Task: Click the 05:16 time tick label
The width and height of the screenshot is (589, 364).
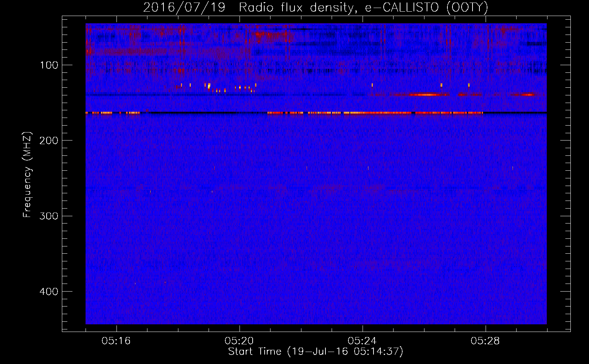Action: point(116,341)
